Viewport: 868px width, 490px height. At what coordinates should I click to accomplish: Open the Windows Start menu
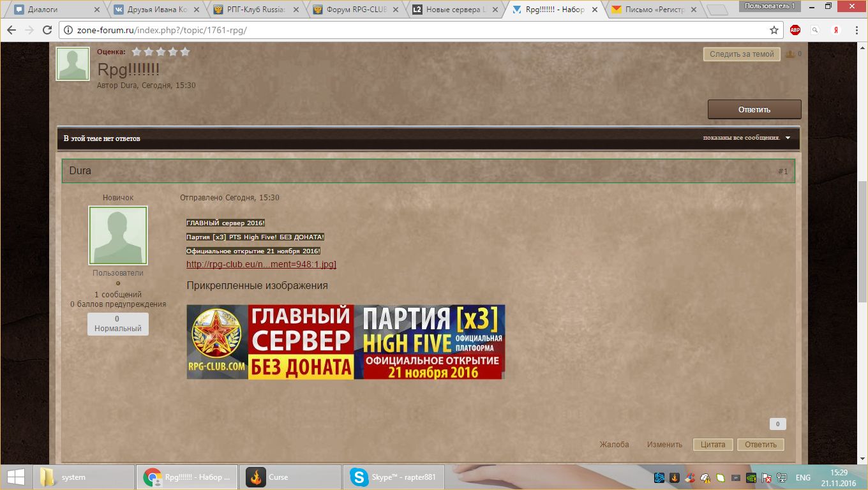click(15, 477)
